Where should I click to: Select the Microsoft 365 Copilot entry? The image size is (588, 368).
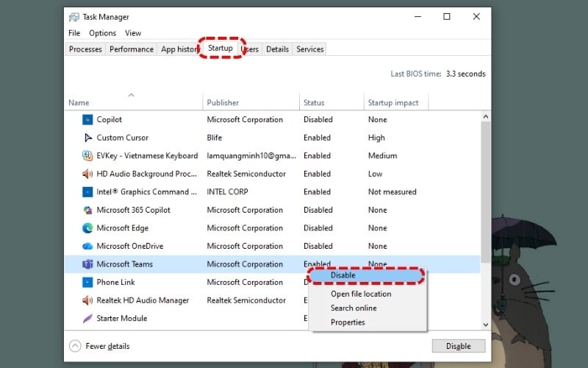pyautogui.click(x=134, y=210)
